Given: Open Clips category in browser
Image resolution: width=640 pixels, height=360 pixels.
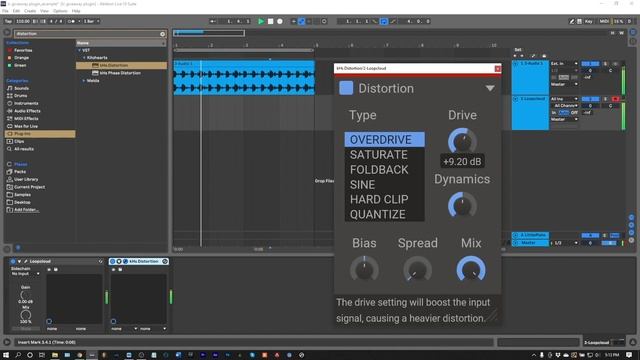Looking at the screenshot, I should point(19,141).
